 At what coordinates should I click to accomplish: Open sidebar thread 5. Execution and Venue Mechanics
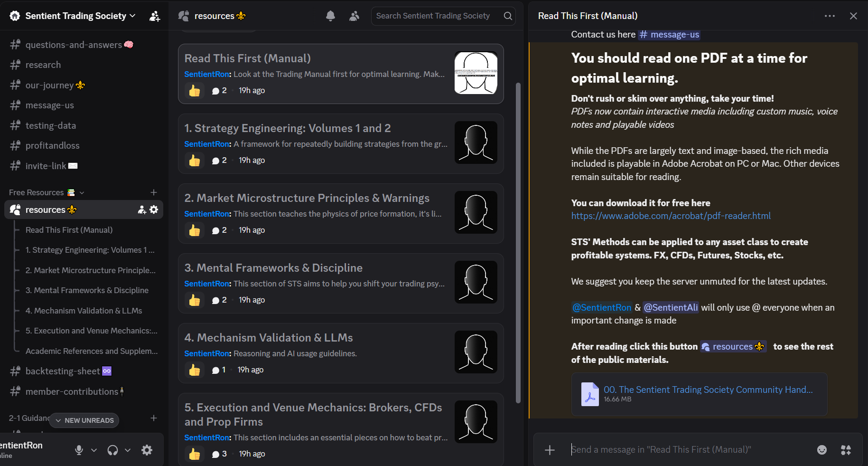(x=92, y=331)
